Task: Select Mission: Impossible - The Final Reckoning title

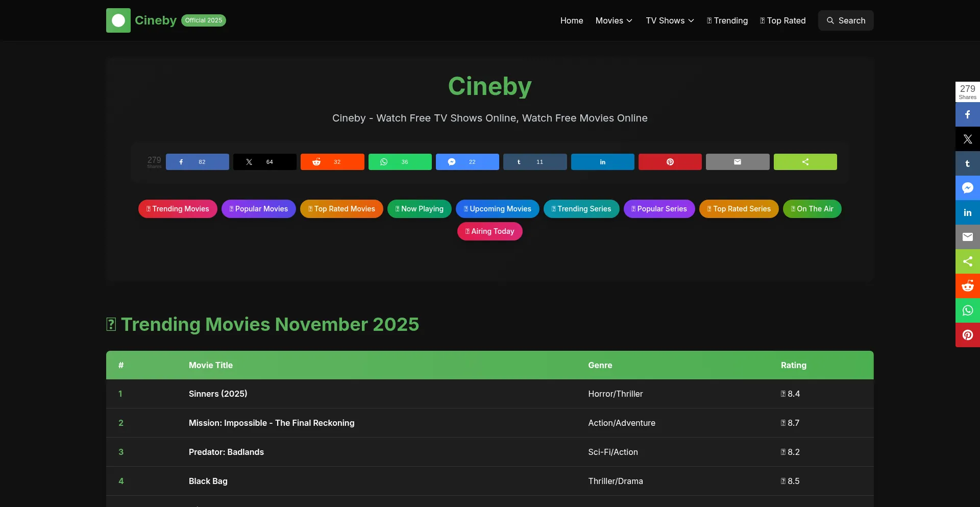Action: [272, 423]
